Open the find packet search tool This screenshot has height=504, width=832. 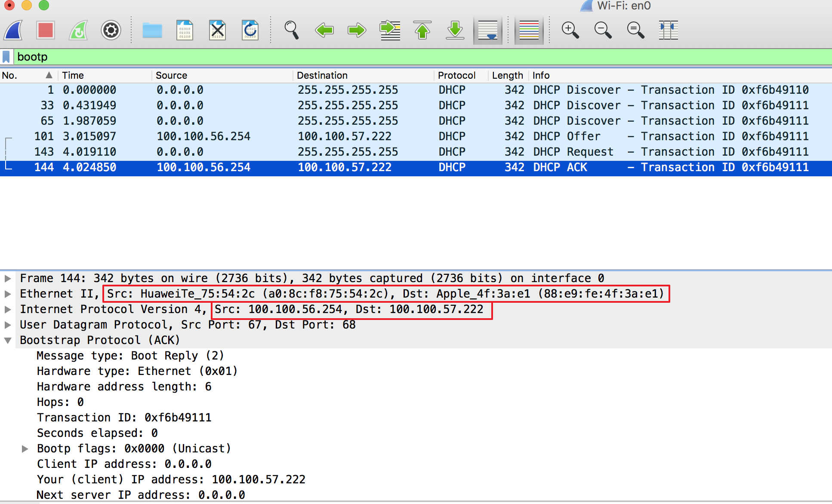click(292, 30)
